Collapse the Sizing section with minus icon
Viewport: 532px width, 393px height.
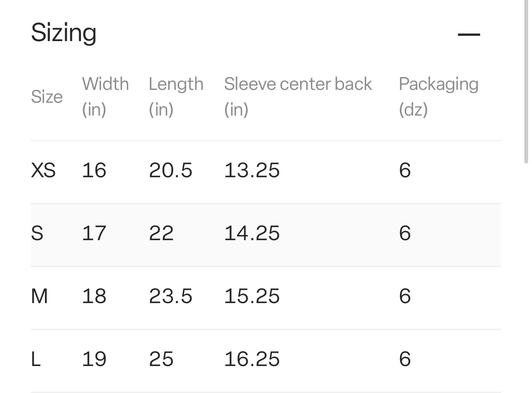coord(469,34)
